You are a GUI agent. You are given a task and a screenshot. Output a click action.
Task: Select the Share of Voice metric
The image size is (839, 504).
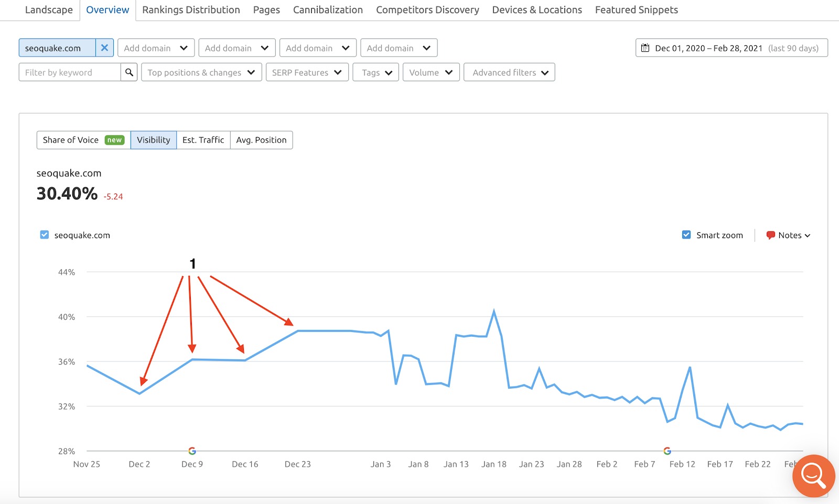coord(83,140)
